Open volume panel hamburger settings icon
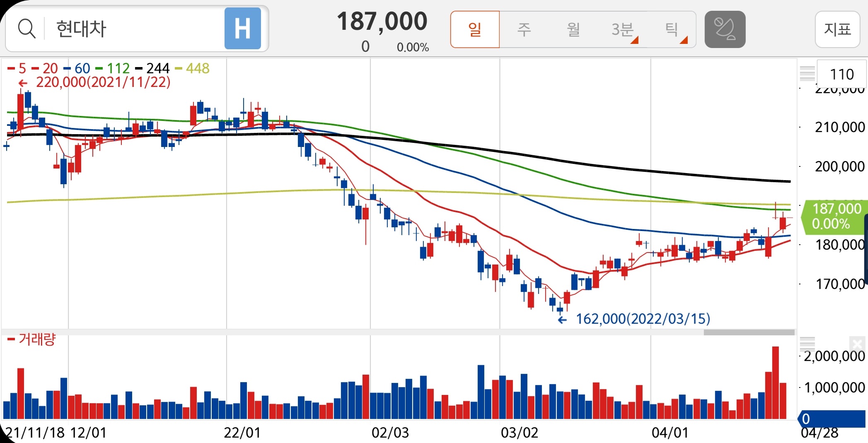The width and height of the screenshot is (868, 443). pos(807,345)
